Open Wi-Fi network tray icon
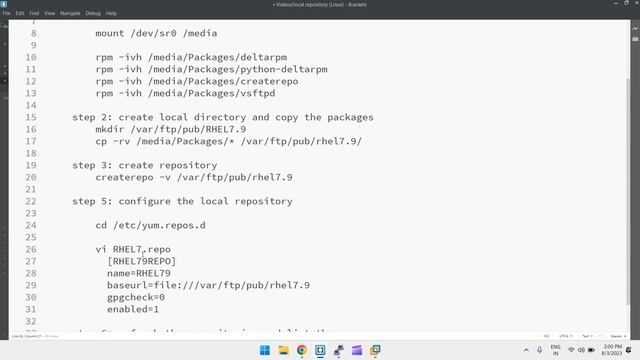This screenshot has width=640, height=360. [571, 350]
